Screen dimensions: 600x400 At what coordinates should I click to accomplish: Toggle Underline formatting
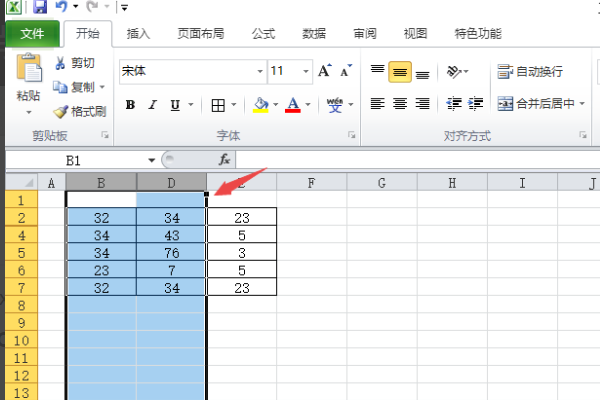(x=175, y=104)
